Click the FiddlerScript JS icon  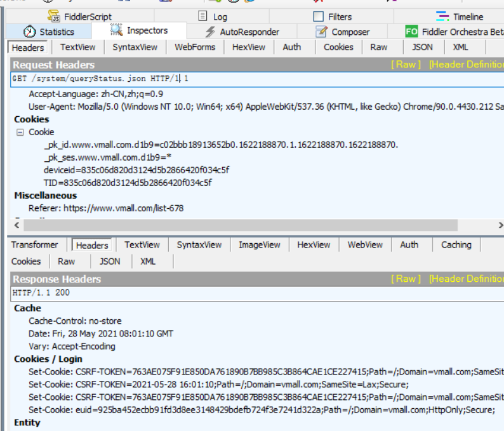coord(54,16)
